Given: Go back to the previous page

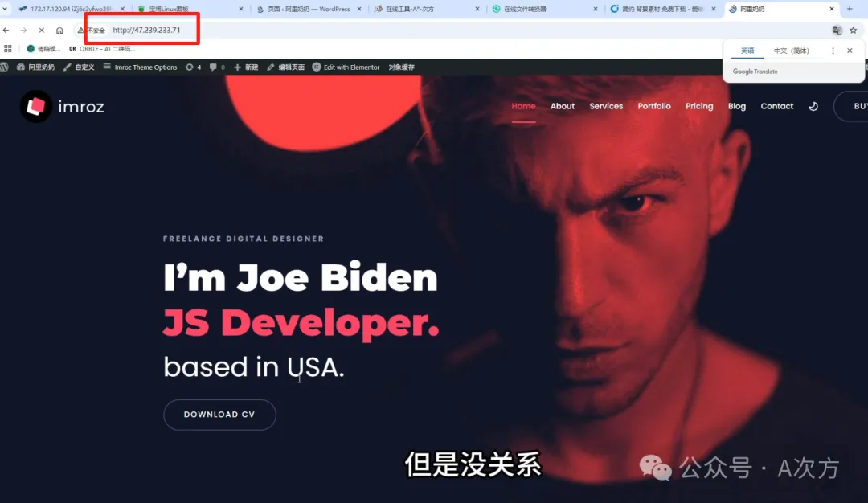Looking at the screenshot, I should [x=6, y=31].
